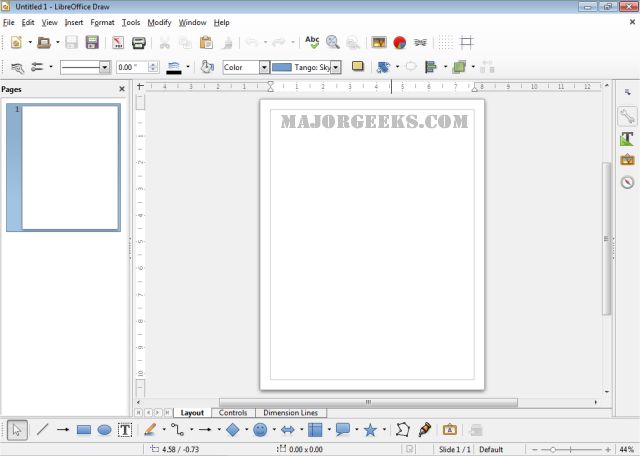
Task: Click the Paste clipboard icon
Action: click(x=206, y=42)
